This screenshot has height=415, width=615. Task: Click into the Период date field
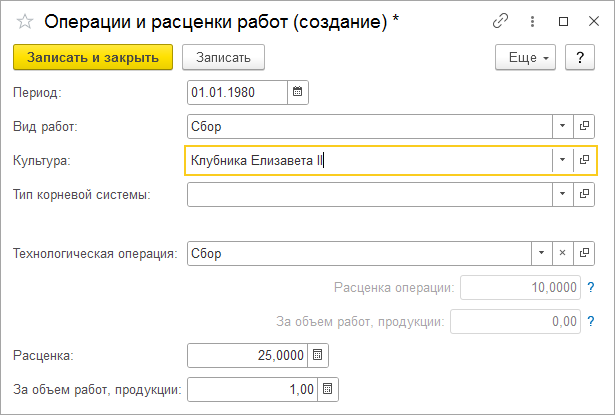(237, 93)
